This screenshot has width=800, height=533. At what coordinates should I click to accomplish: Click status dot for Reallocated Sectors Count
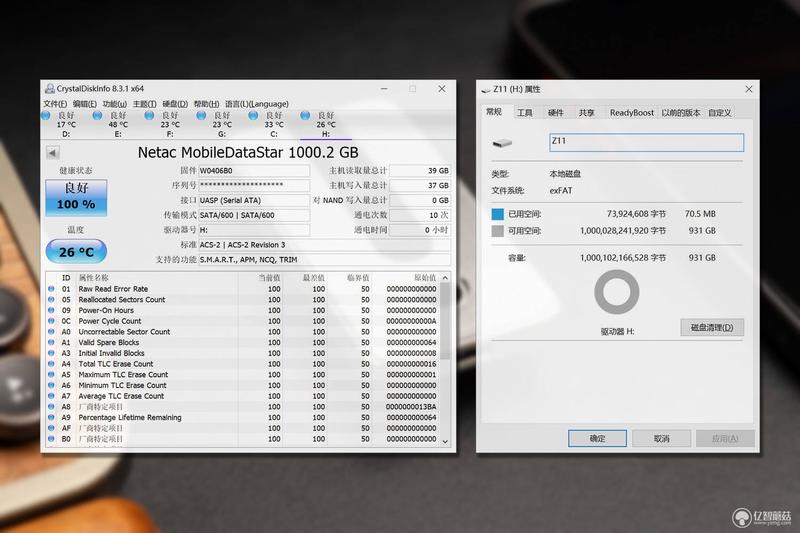pyautogui.click(x=51, y=299)
